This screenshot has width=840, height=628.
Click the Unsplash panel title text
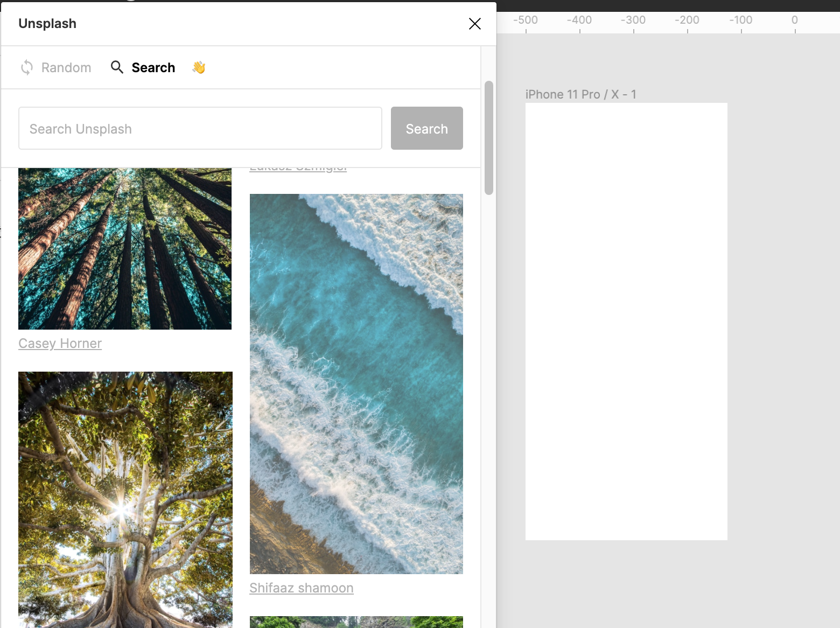click(47, 24)
